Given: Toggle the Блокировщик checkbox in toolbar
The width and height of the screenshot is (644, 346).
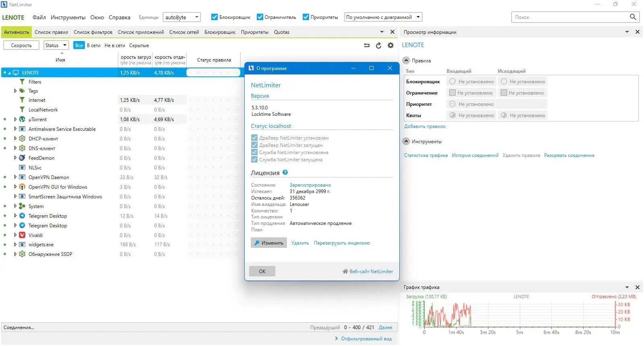Looking at the screenshot, I should (215, 17).
